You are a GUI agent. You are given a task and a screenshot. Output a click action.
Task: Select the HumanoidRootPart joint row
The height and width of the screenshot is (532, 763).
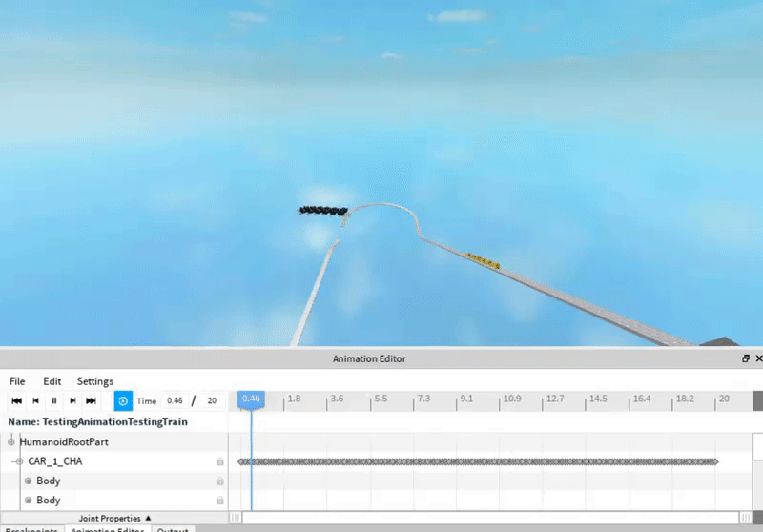[113, 442]
